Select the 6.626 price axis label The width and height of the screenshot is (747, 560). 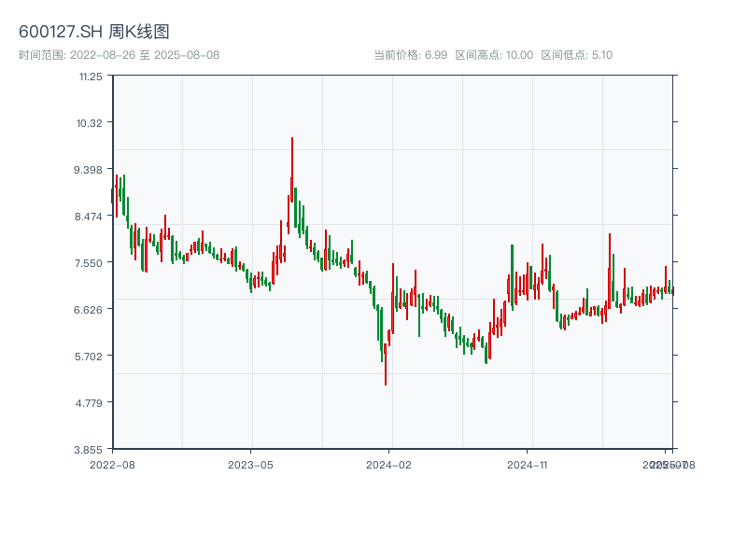pos(90,310)
